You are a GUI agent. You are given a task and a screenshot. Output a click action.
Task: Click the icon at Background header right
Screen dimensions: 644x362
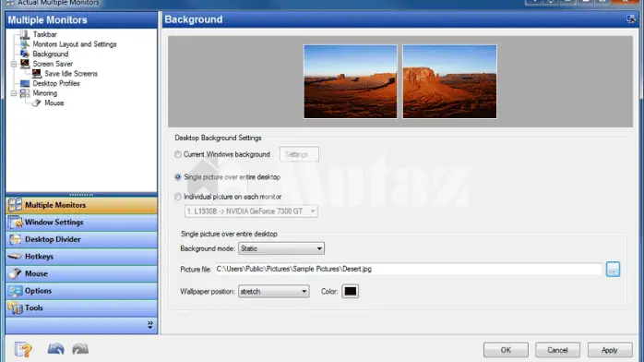[631, 18]
